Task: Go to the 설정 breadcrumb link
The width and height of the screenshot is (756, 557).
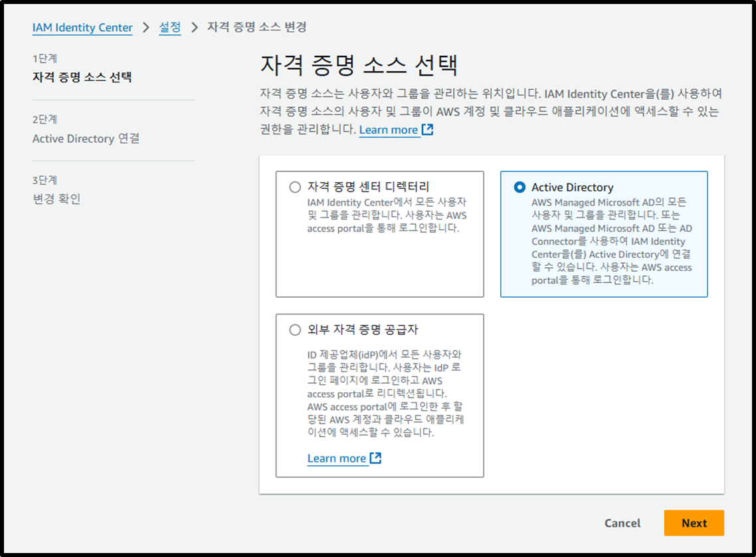Action: click(169, 27)
